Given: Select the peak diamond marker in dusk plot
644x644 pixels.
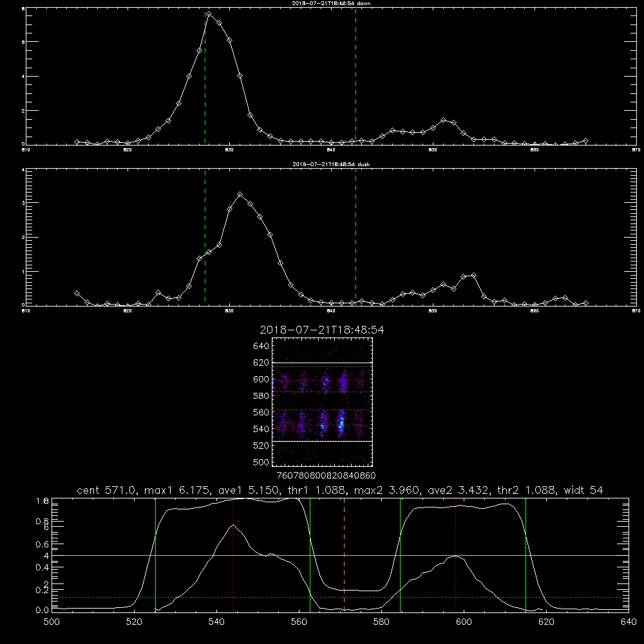Looking at the screenshot, I should 240,194.
